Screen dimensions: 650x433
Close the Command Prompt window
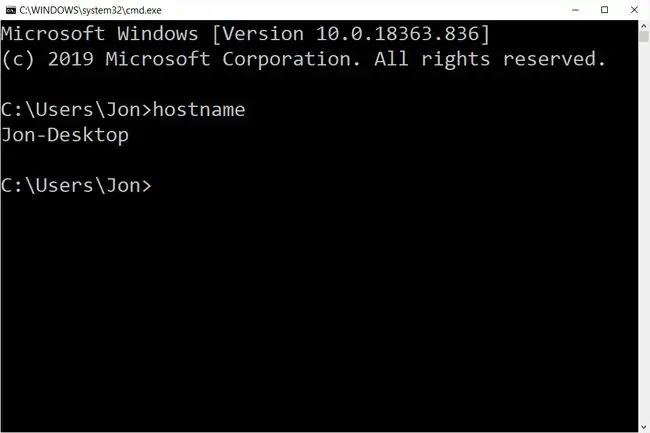[x=634, y=10]
